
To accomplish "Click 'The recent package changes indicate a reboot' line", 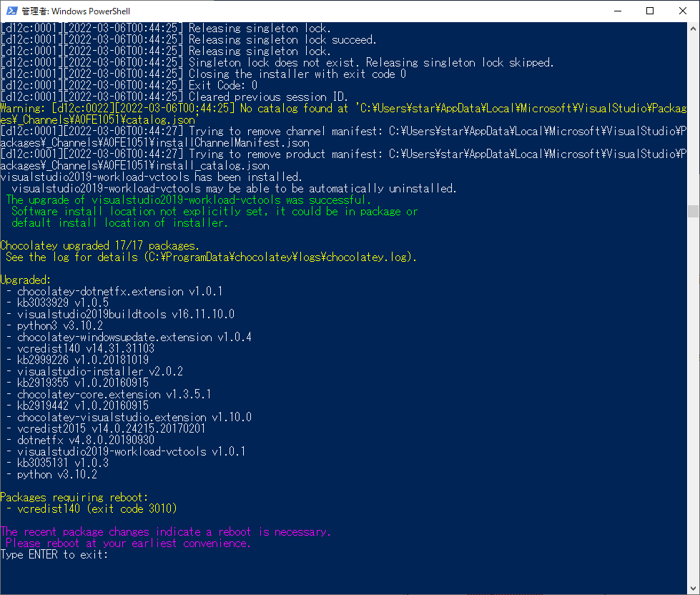I will click(x=166, y=531).
